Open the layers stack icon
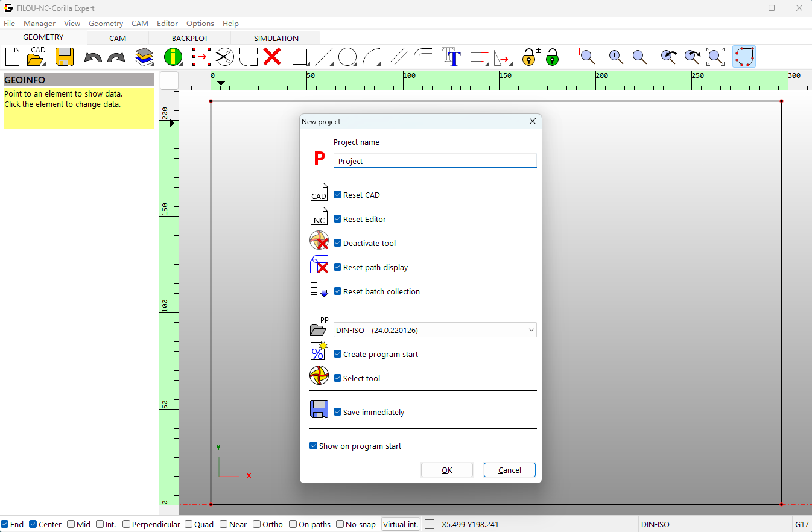Viewport: 812px width, 532px height. coord(144,57)
